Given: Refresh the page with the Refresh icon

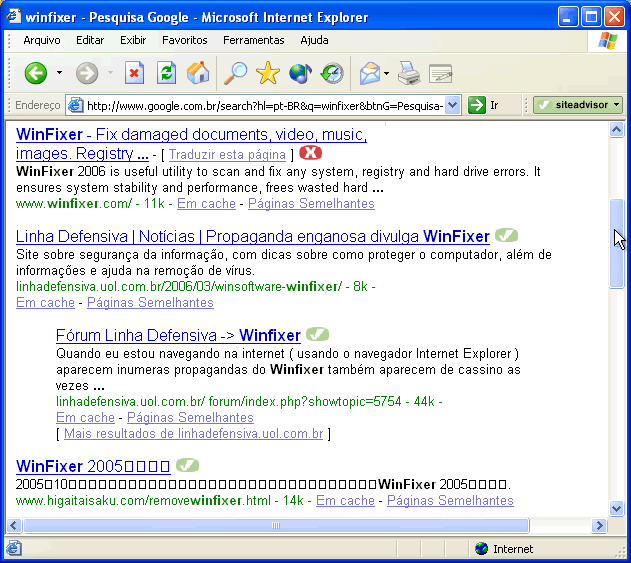Looking at the screenshot, I should [166, 73].
